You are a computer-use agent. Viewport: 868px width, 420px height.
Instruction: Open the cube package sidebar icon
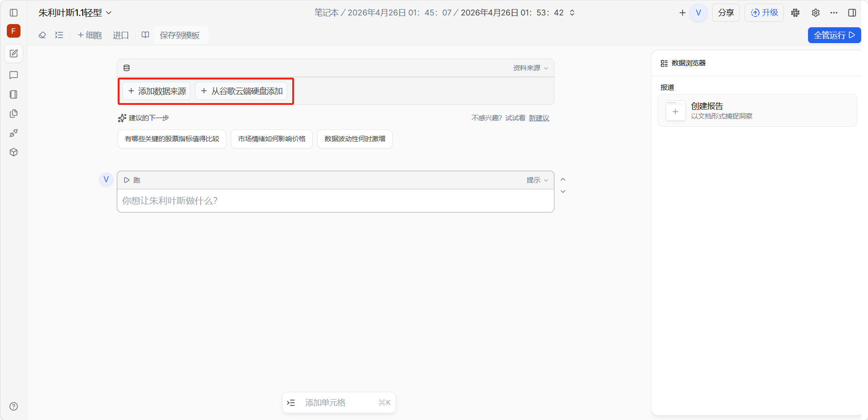click(14, 152)
